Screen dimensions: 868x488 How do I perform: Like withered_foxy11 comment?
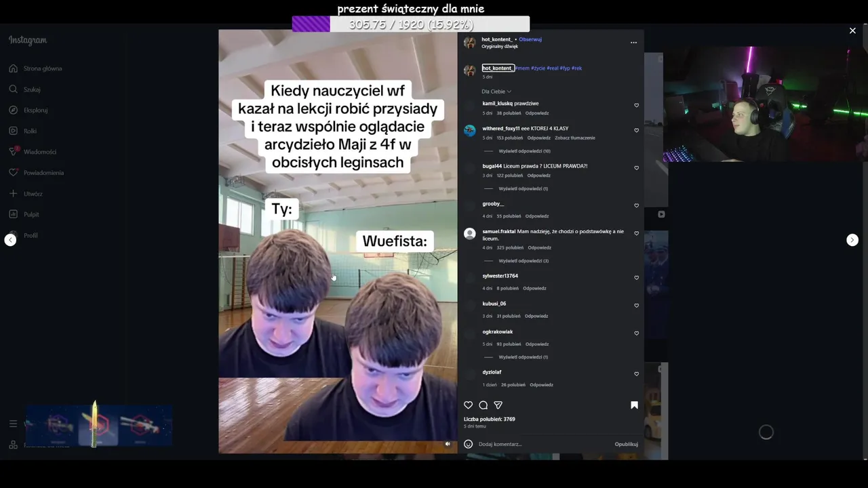pos(636,130)
